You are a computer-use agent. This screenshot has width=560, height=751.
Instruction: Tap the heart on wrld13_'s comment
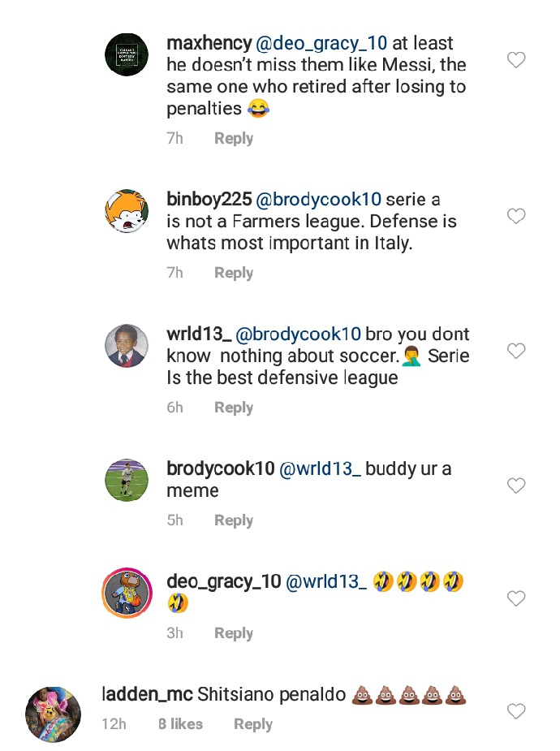tap(516, 351)
